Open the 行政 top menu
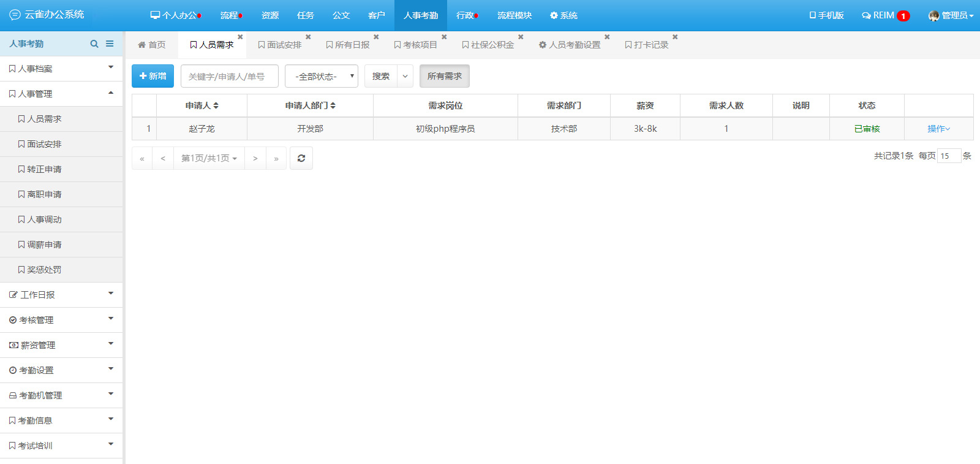Image resolution: width=980 pixels, height=464 pixels. pyautogui.click(x=467, y=15)
